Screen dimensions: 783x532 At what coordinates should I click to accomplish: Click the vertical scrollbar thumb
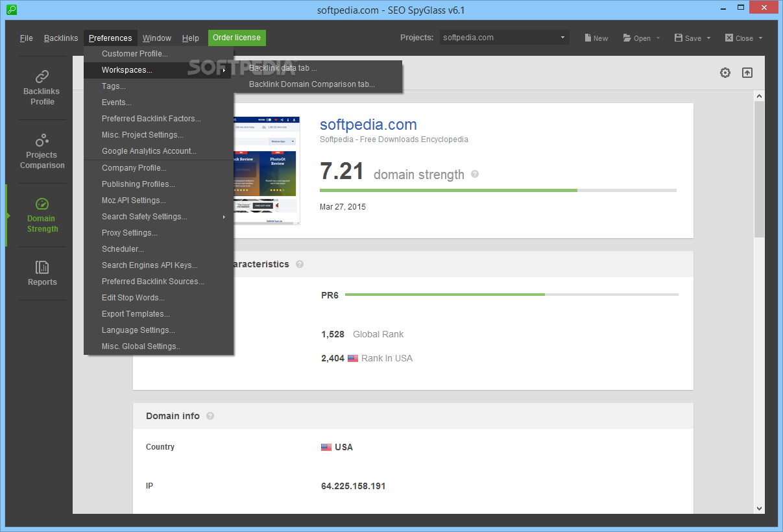(759, 169)
